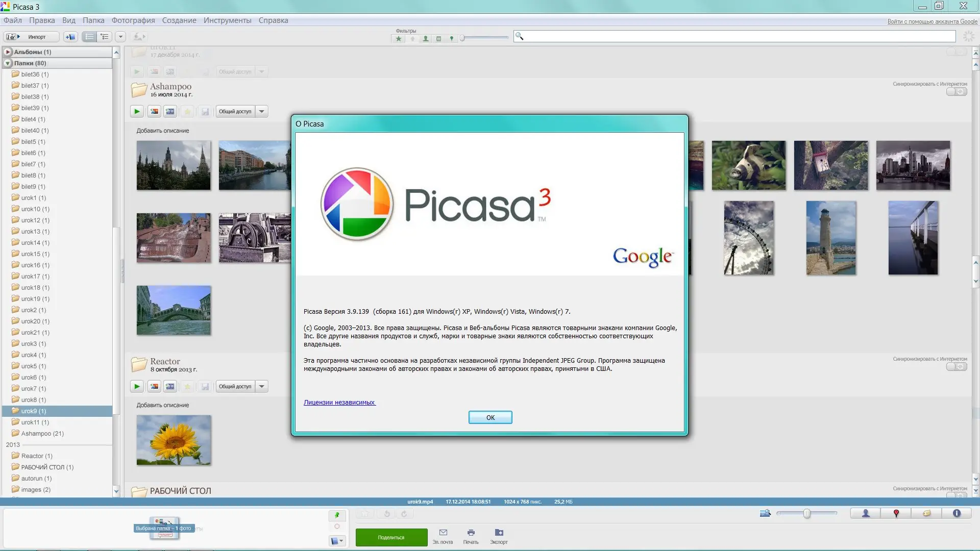Open the Инструменты menu
The width and height of the screenshot is (980, 551).
tap(227, 20)
